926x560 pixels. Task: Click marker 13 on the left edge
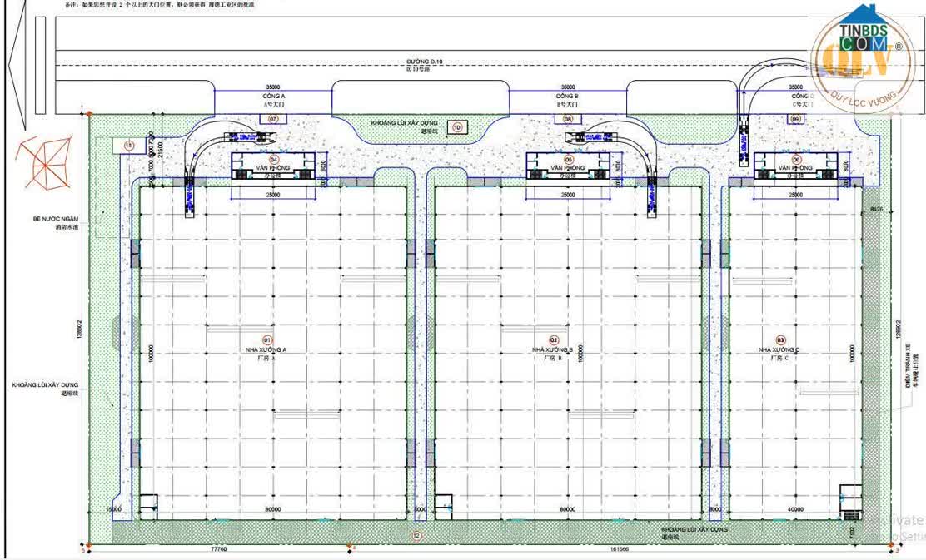128,146
